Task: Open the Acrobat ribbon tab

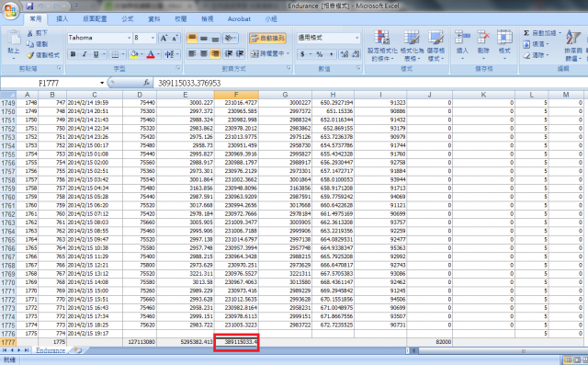Action: [x=239, y=18]
